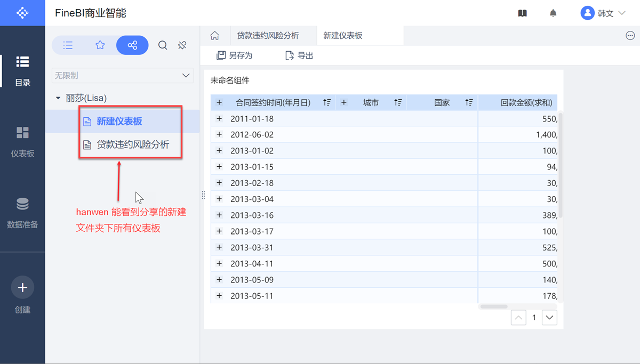Screen dimensions: 640x364
Task: Switch to the 贷款违约风险分析 tab
Action: click(x=268, y=36)
